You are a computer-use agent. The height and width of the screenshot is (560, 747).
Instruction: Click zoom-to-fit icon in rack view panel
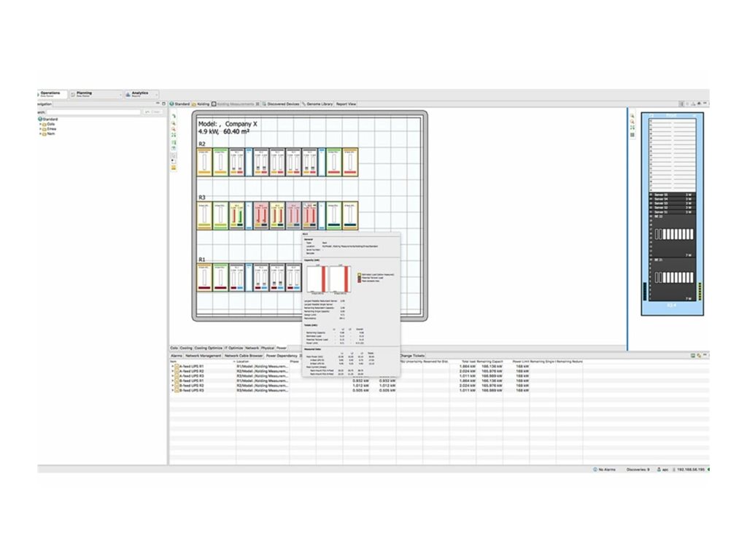[632, 128]
